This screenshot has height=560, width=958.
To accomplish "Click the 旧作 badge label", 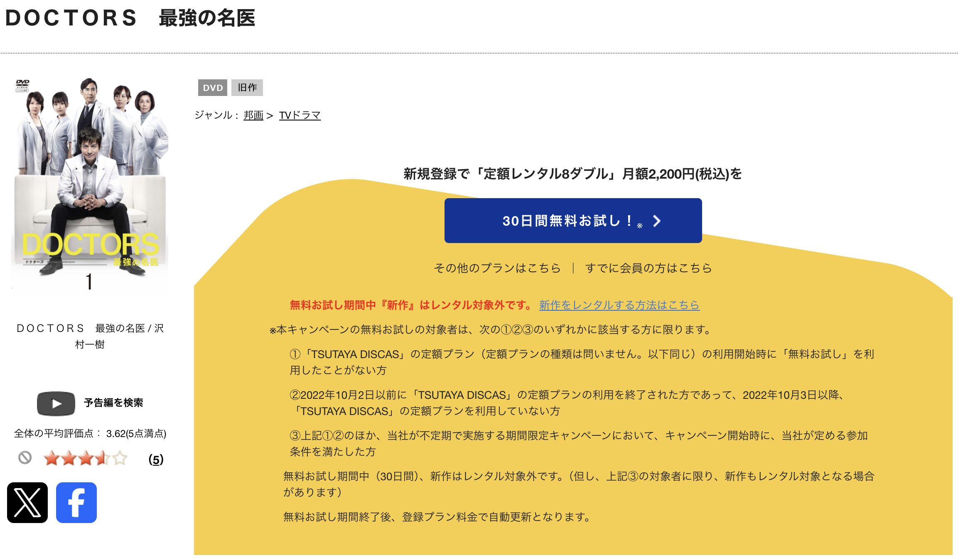I will coord(247,88).
